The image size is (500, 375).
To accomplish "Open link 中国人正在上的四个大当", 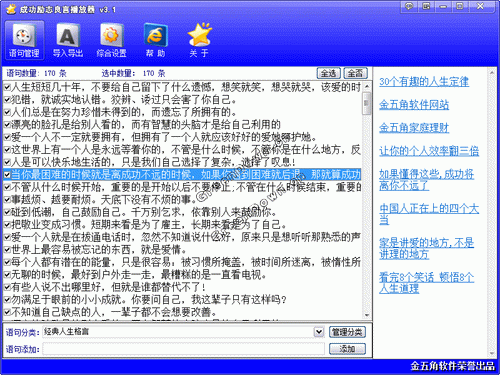I will 429,214.
